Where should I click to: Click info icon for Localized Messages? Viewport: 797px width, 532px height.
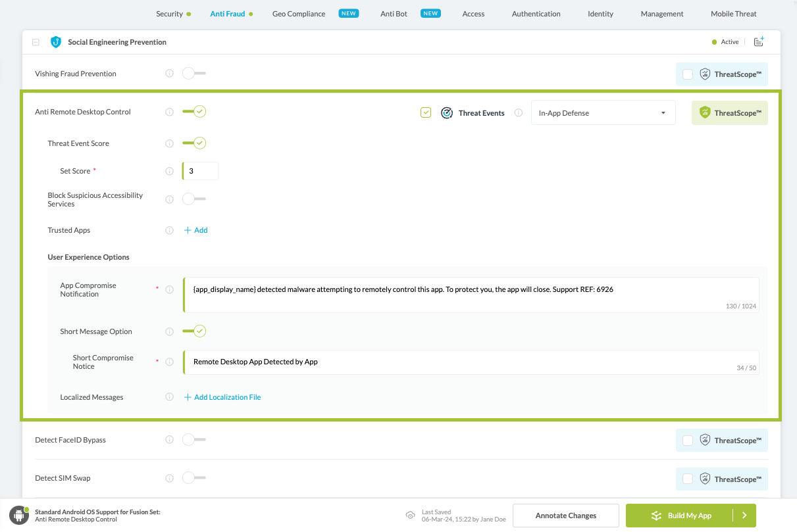(169, 397)
